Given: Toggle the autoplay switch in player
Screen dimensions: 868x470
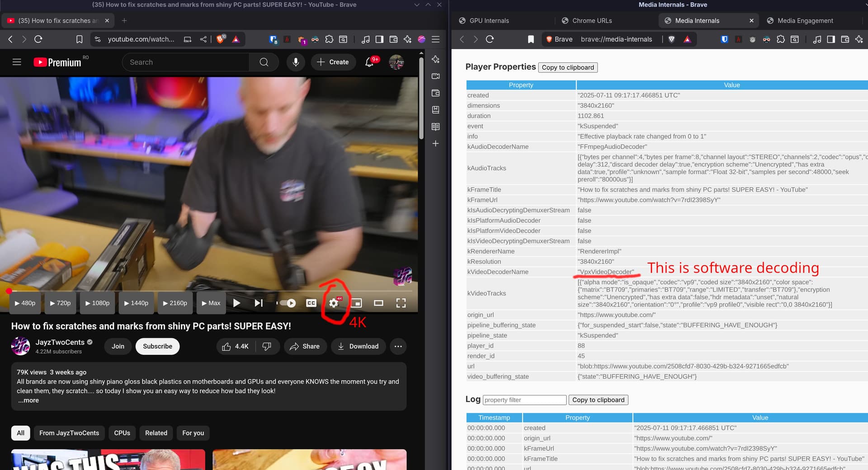Looking at the screenshot, I should (x=288, y=303).
